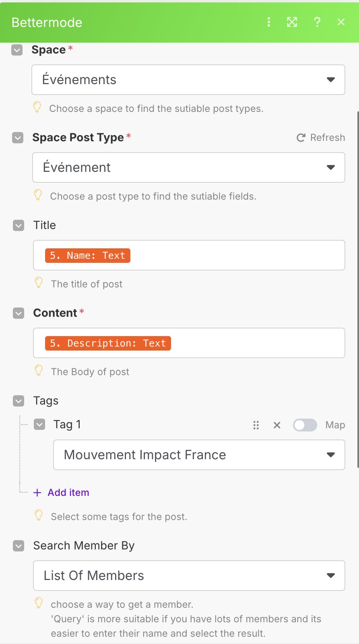The height and width of the screenshot is (644, 359).
Task: Toggle the Map switch for Tag 1
Action: click(x=305, y=425)
